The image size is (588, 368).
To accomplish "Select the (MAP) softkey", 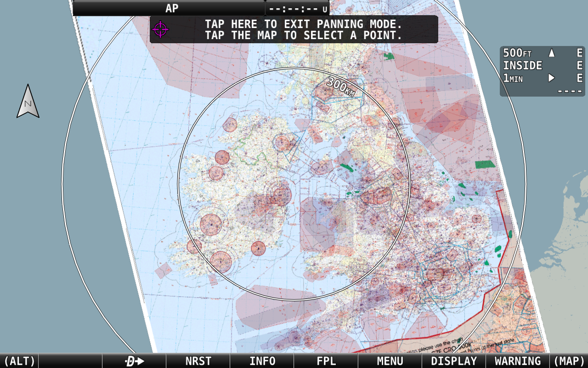I will (x=569, y=361).
